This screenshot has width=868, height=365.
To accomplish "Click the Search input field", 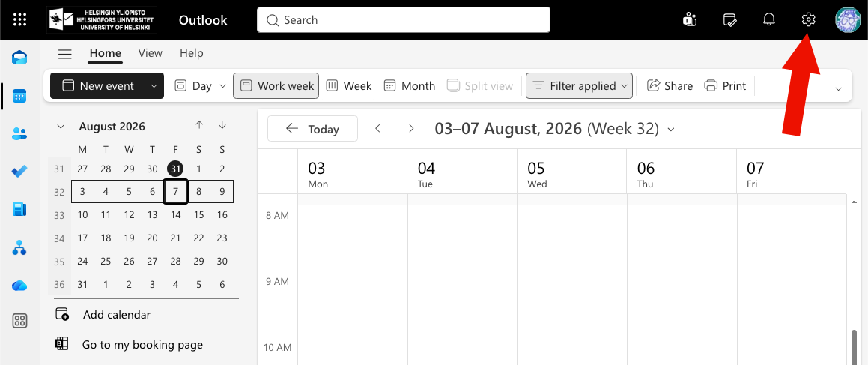I will point(404,20).
